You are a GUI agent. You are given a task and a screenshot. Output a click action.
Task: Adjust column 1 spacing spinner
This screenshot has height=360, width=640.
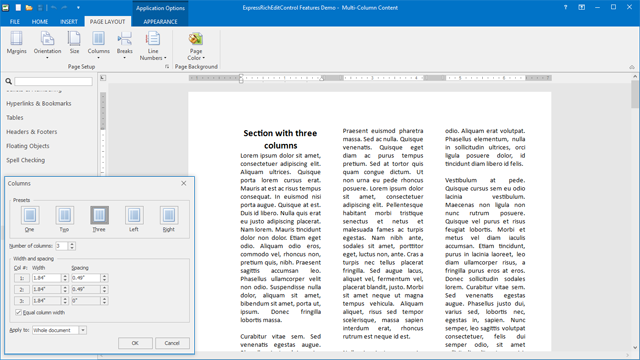[x=104, y=278]
